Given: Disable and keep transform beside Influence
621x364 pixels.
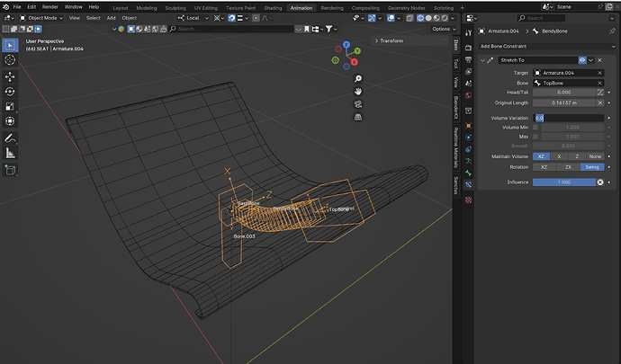Looking at the screenshot, I should [x=600, y=182].
